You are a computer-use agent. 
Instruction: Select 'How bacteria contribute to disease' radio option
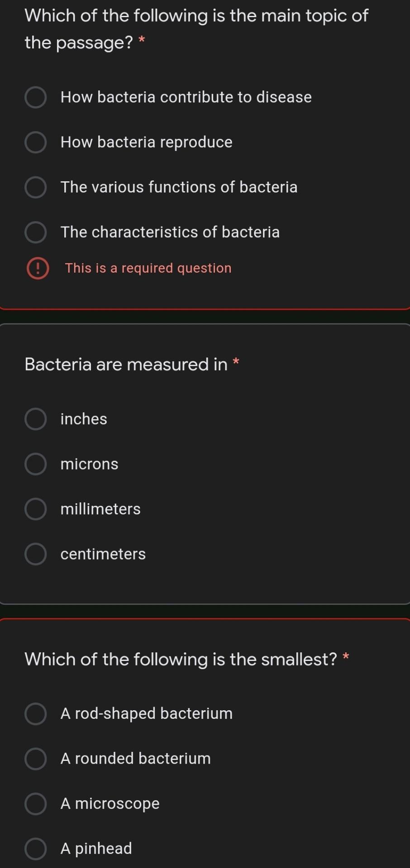[x=35, y=97]
